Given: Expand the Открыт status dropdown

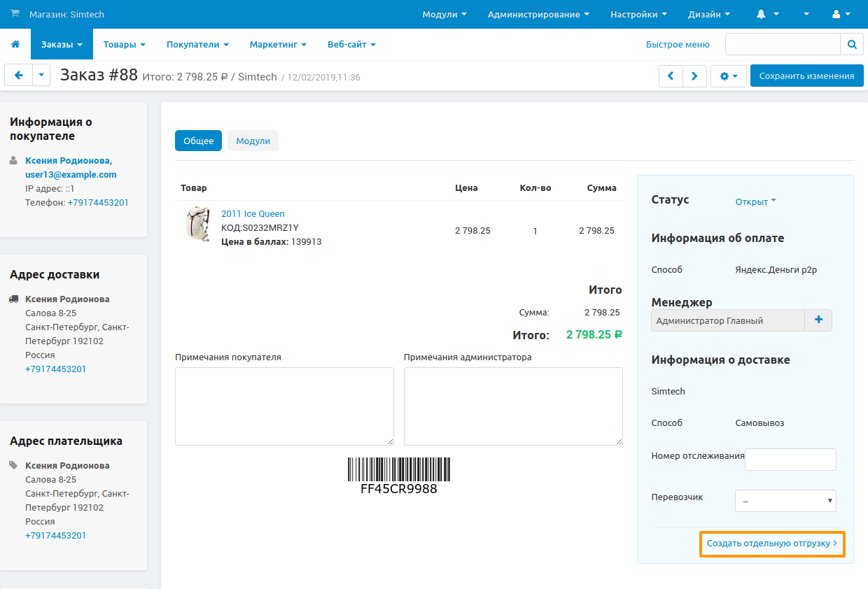Looking at the screenshot, I should (x=755, y=201).
